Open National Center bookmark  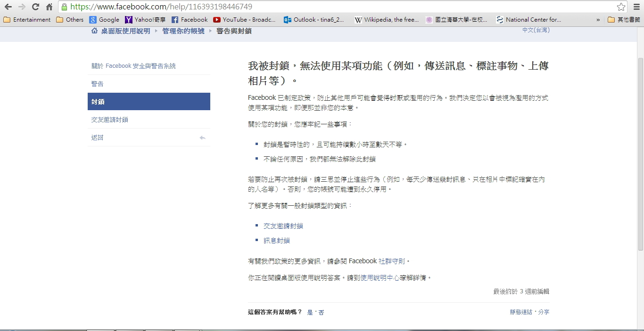pos(528,20)
